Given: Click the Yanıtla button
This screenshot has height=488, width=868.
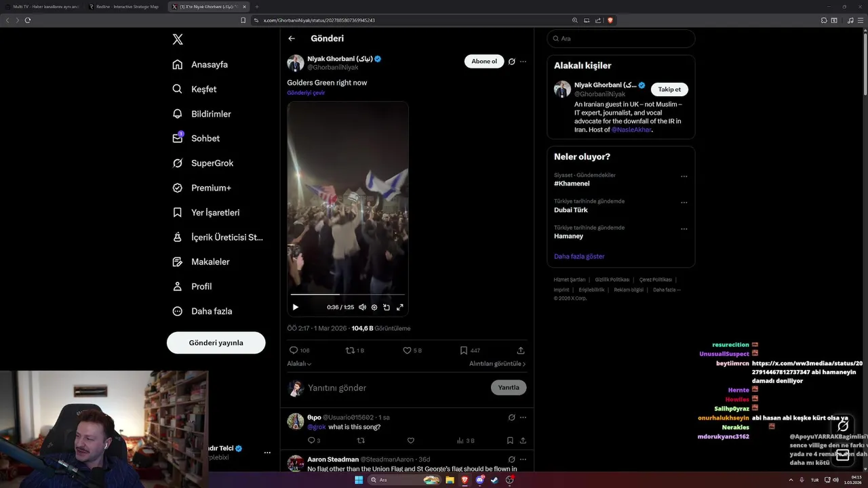Looking at the screenshot, I should [x=509, y=388].
